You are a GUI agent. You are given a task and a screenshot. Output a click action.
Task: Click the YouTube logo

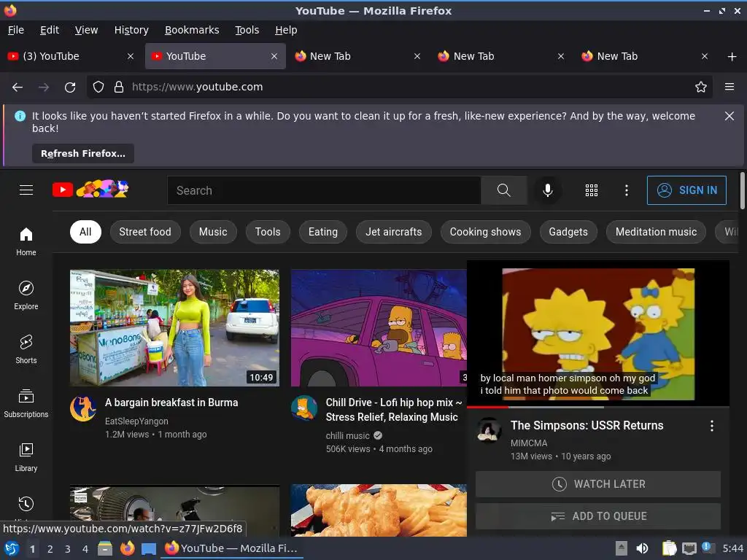click(x=90, y=190)
